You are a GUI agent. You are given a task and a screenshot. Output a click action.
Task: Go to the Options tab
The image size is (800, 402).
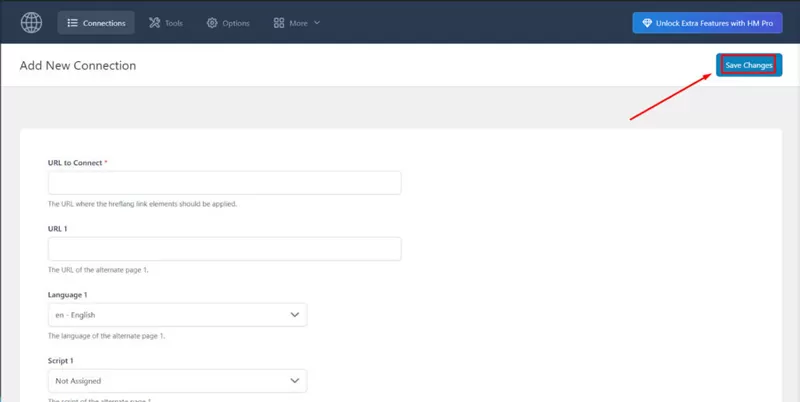[228, 23]
